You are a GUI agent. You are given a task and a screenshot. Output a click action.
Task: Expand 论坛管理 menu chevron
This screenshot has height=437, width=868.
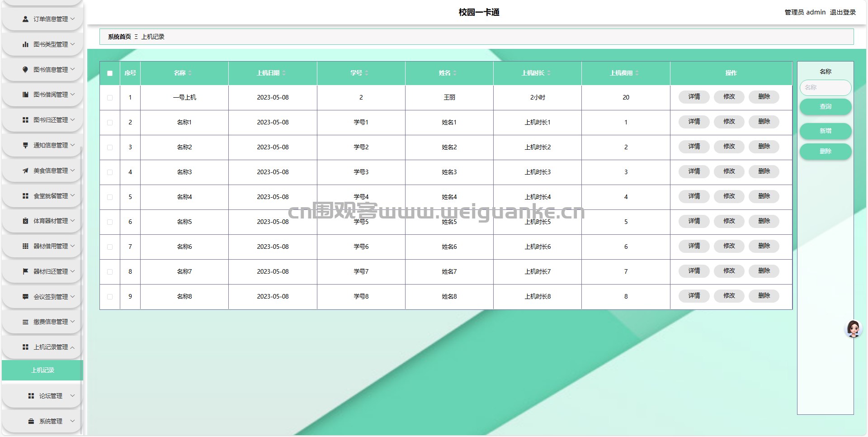tap(72, 395)
